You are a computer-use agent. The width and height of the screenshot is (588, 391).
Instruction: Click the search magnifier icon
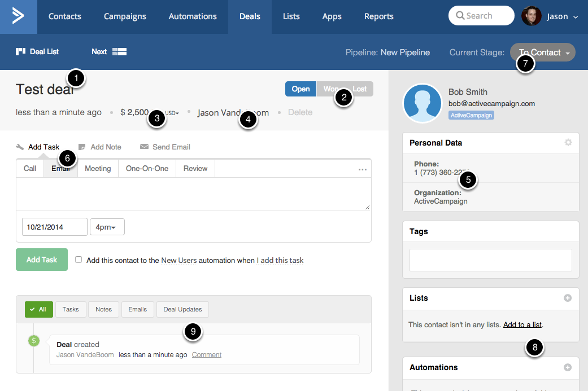(460, 16)
